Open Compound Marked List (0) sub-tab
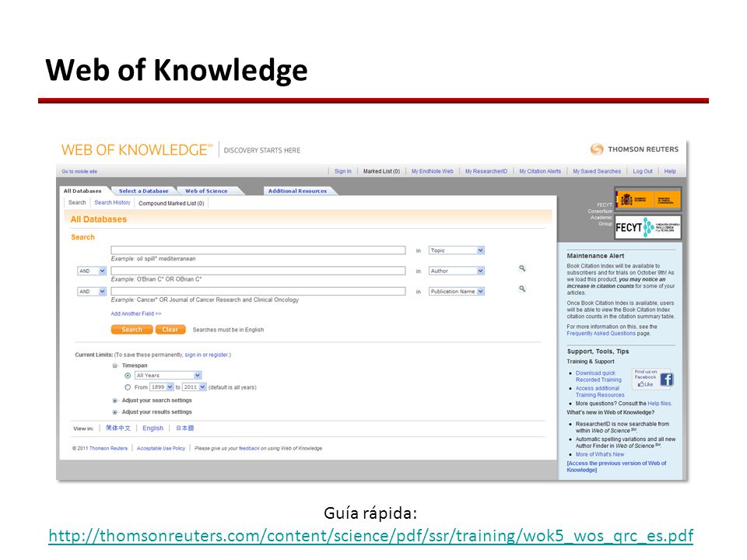 [x=171, y=203]
